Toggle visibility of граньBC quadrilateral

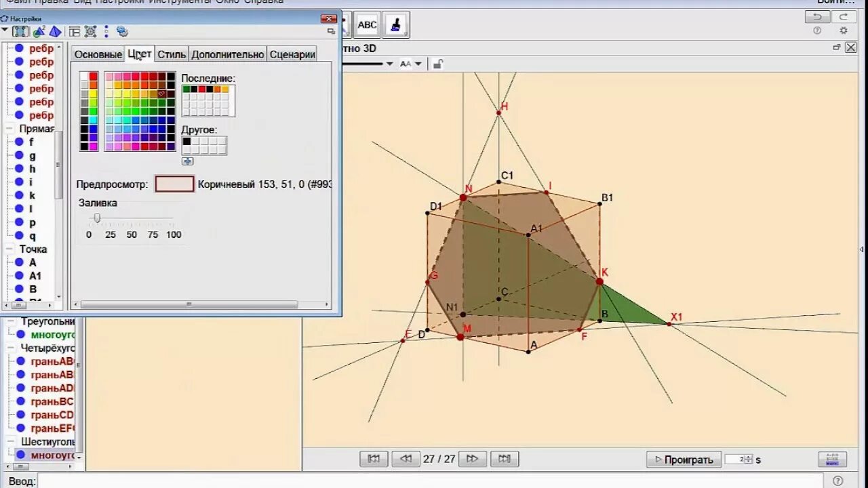(21, 401)
